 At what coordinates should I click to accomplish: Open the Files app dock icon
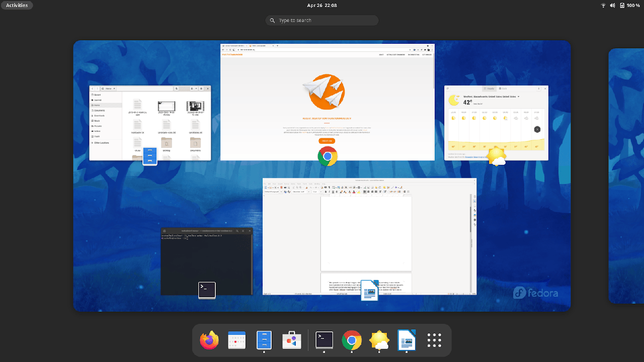(264, 340)
